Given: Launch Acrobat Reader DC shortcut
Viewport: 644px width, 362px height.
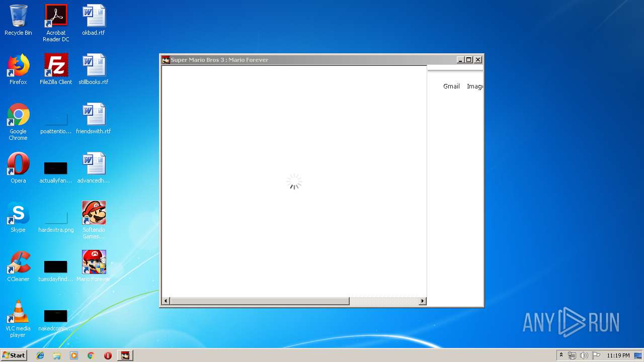Looking at the screenshot, I should click(56, 23).
